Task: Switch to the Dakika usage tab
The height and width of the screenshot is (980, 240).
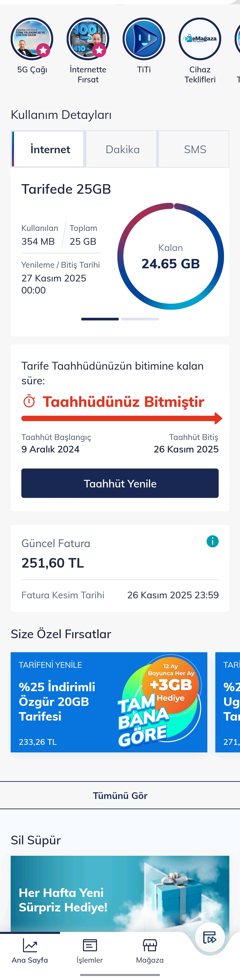Action: 122,149
